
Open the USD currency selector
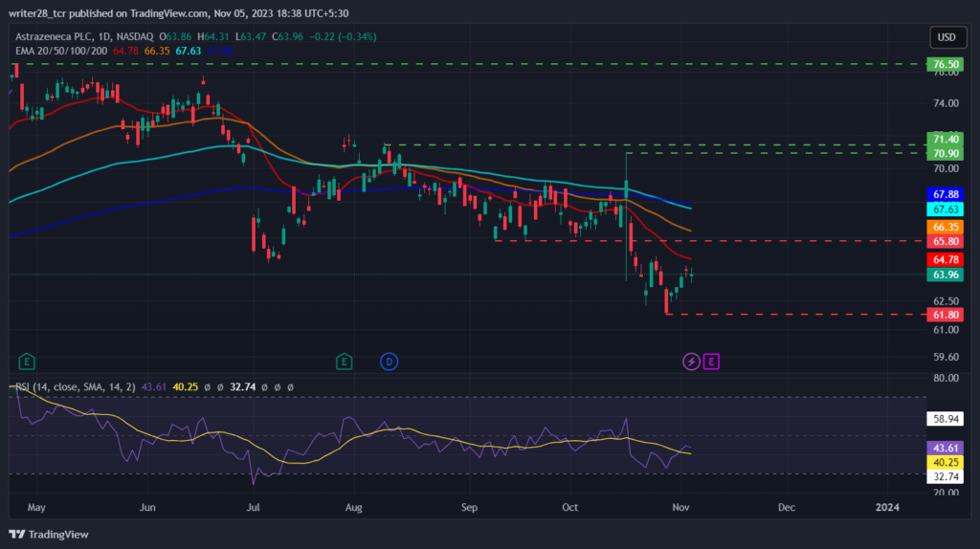point(947,37)
